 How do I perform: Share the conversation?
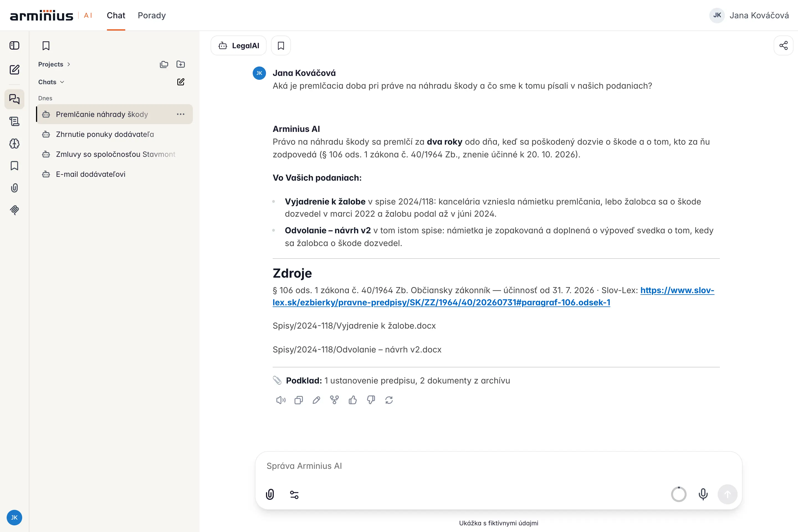[x=783, y=45]
